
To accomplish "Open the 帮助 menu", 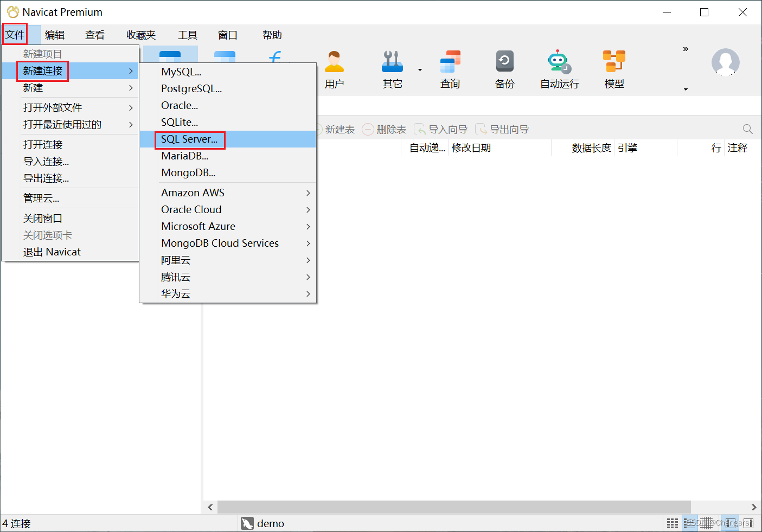I will pos(272,35).
